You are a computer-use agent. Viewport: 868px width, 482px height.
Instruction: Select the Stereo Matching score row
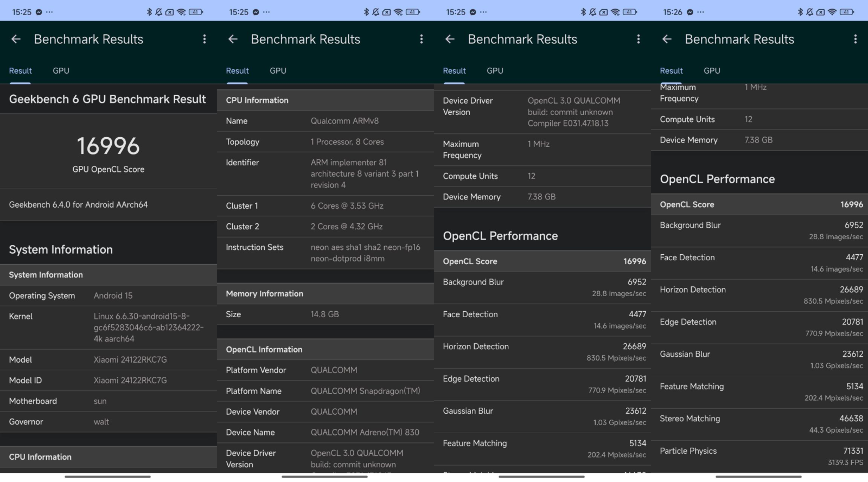tap(759, 424)
